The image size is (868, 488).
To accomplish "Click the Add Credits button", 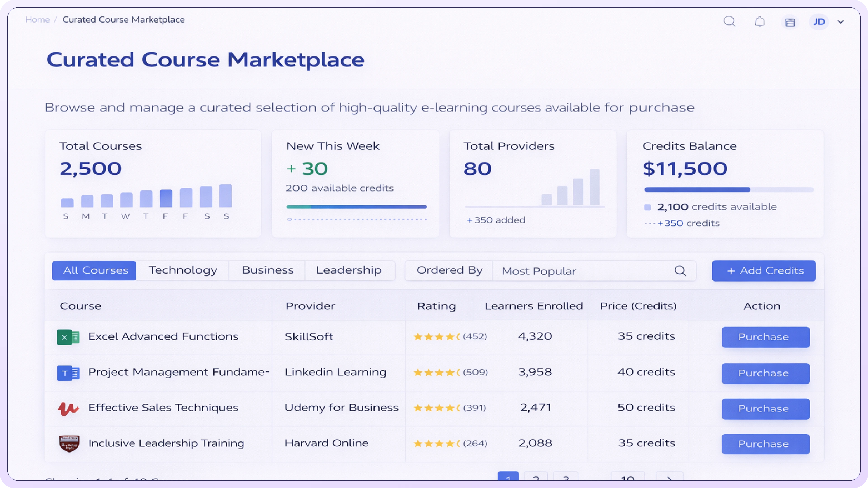I will (764, 271).
